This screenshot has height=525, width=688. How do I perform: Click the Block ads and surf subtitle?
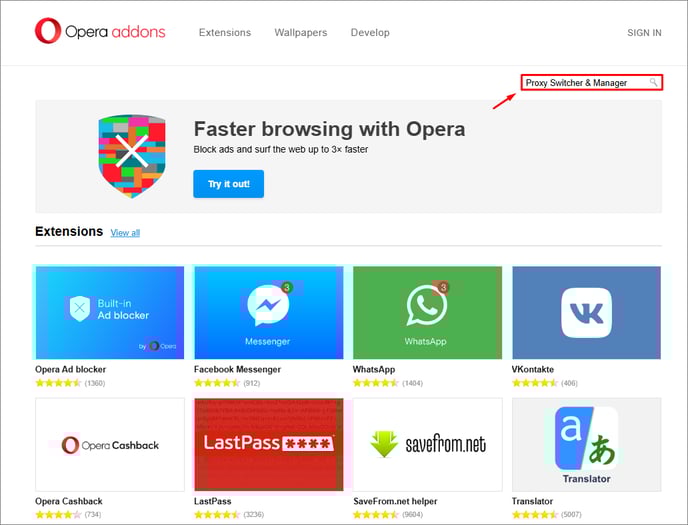[281, 150]
